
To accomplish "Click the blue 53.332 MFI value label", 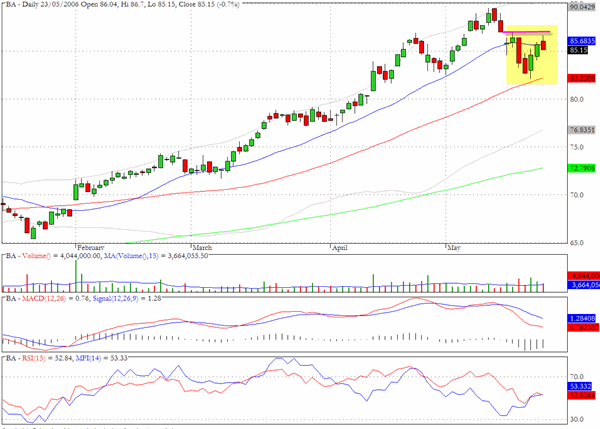I will (580, 387).
